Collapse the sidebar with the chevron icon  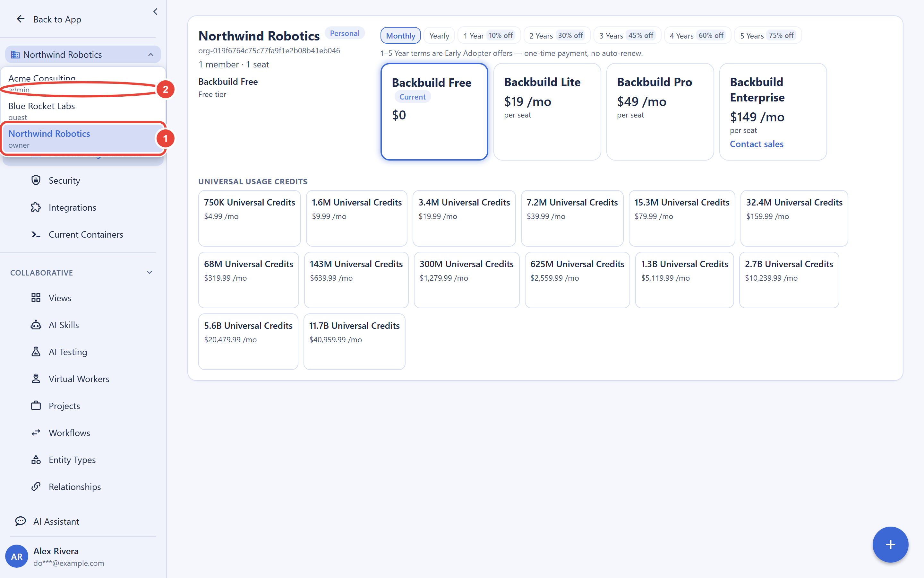pos(155,12)
